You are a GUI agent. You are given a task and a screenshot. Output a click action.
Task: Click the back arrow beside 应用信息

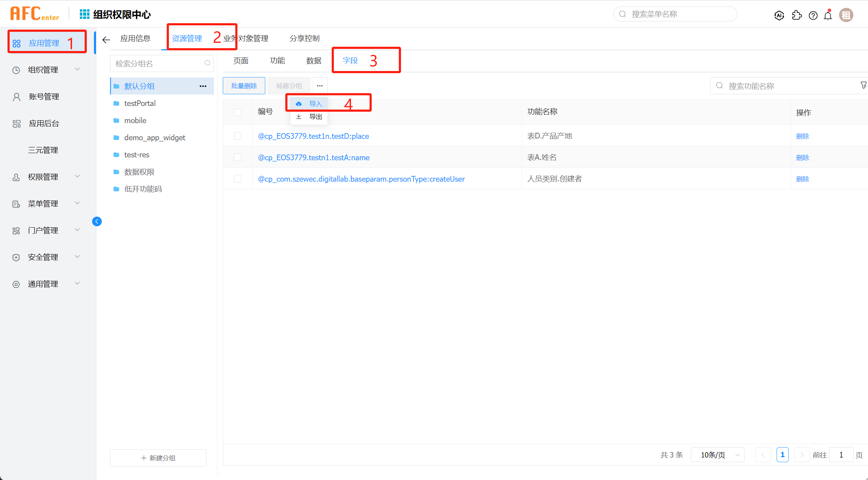coord(106,40)
